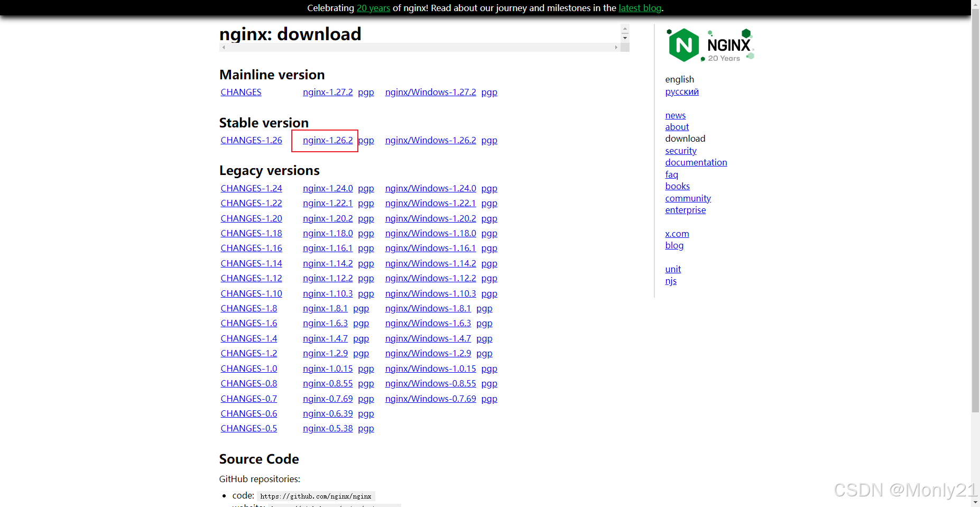Open the faq page
The image size is (980, 507).
[671, 174]
